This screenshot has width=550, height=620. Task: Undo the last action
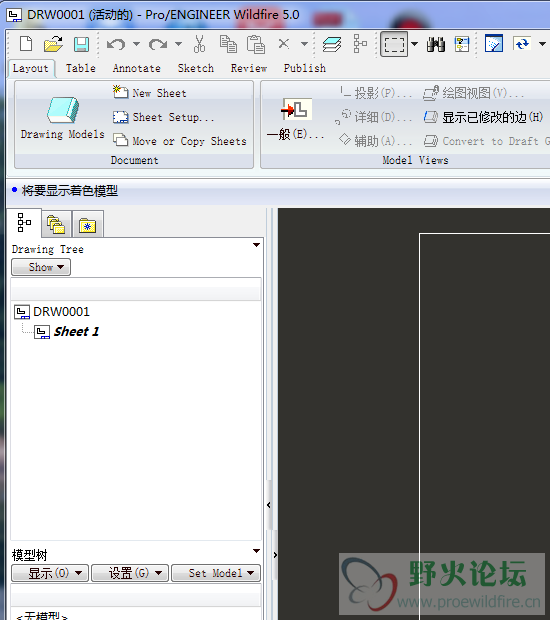point(116,44)
